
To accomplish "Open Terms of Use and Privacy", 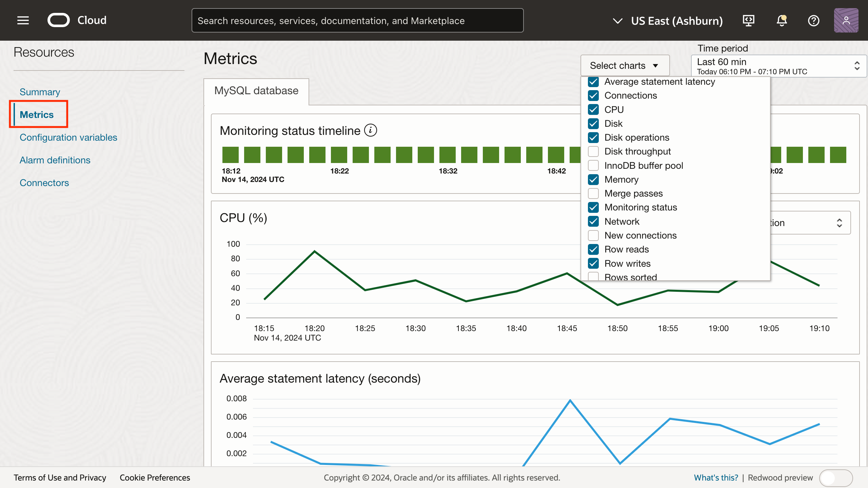I will pos(60,477).
